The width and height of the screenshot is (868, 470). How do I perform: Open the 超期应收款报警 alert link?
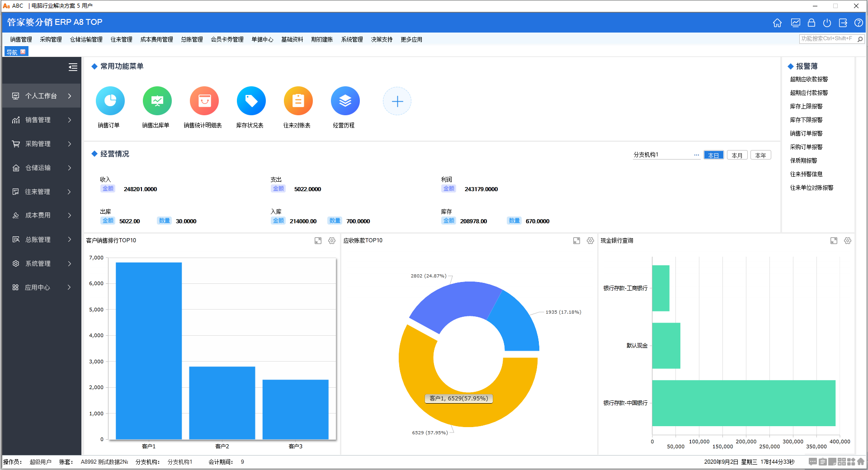click(808, 79)
